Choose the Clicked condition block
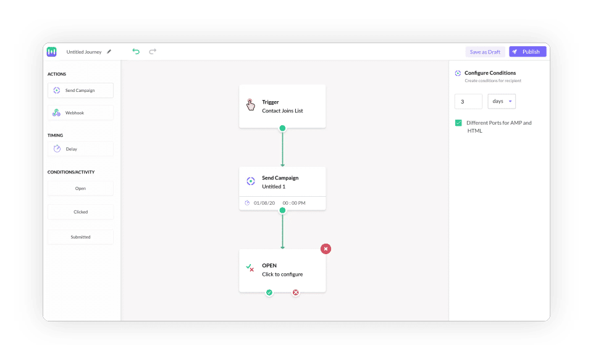 (80, 212)
